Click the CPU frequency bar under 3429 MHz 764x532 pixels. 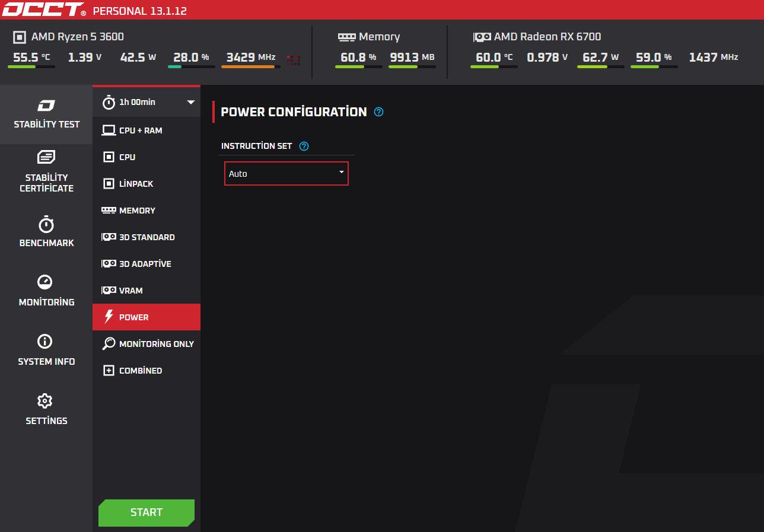tap(251, 67)
